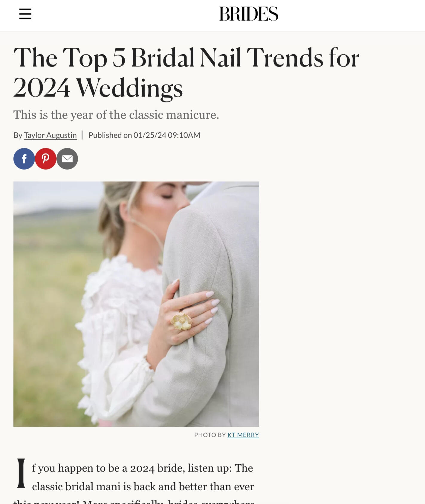Click the bride and groom hero image
This screenshot has height=504, width=425.
point(136,304)
